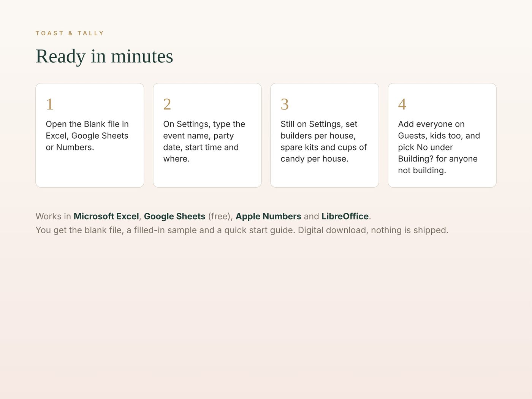Click the bold "Apple Numbers" text
The image size is (532, 399).
269,216
